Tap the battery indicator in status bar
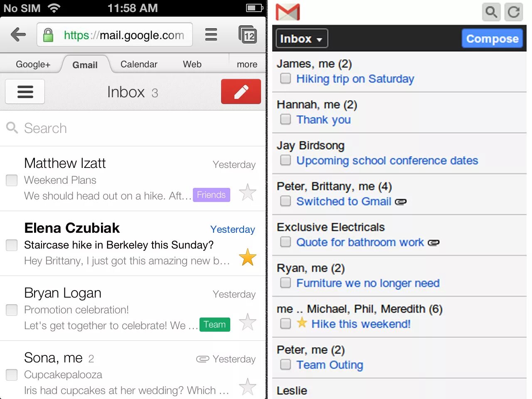Image resolution: width=532 pixels, height=399 pixels. coord(254,8)
